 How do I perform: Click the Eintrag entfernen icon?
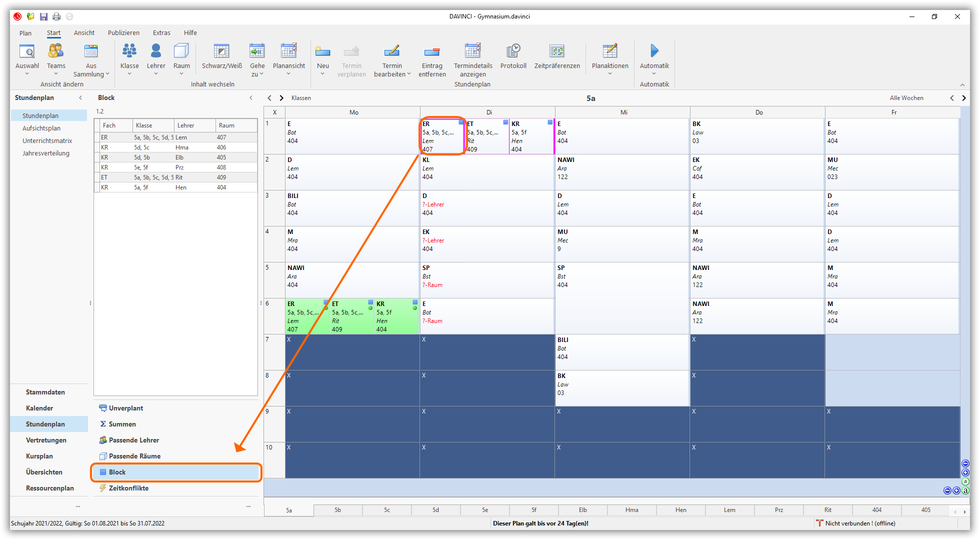pyautogui.click(x=432, y=51)
